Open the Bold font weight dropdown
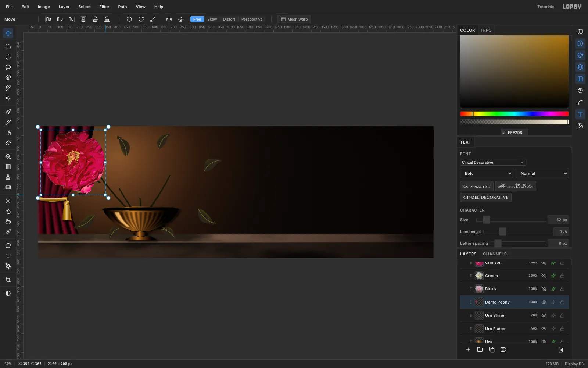 pos(487,173)
